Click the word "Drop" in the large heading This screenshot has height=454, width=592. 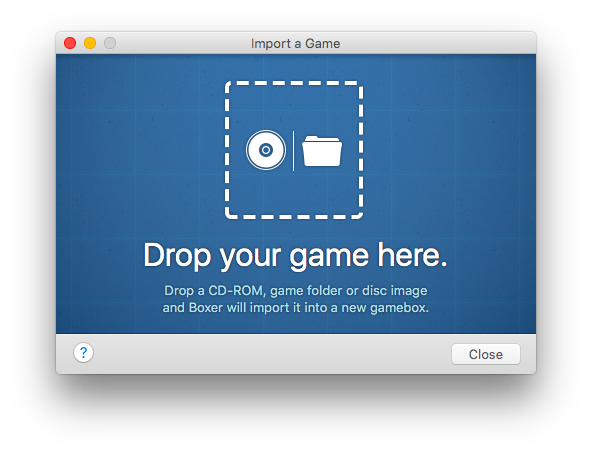click(177, 257)
